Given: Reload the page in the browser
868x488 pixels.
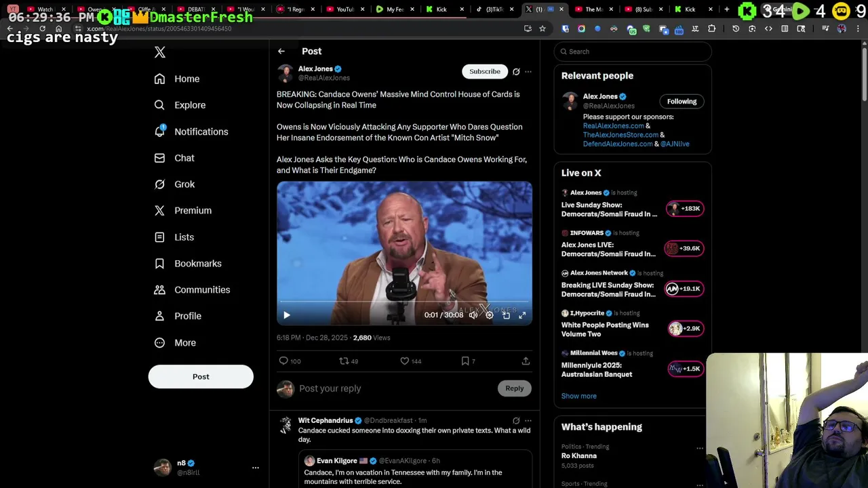Looking at the screenshot, I should pyautogui.click(x=42, y=28).
